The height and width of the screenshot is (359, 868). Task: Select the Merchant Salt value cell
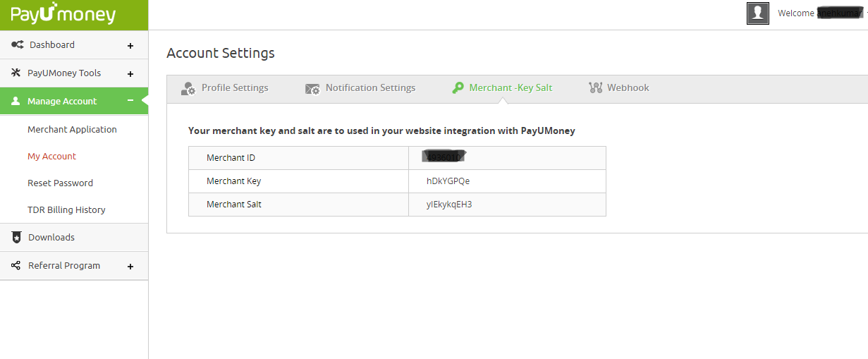[506, 205]
